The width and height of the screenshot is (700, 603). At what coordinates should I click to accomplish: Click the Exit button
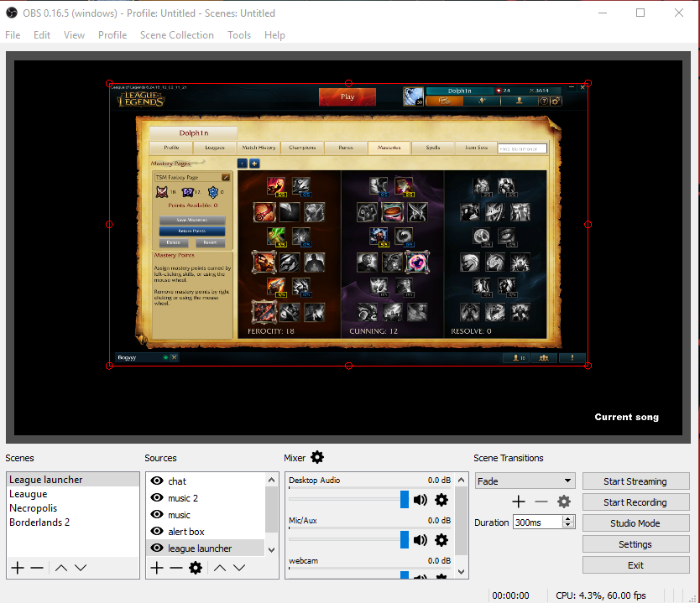click(x=635, y=565)
